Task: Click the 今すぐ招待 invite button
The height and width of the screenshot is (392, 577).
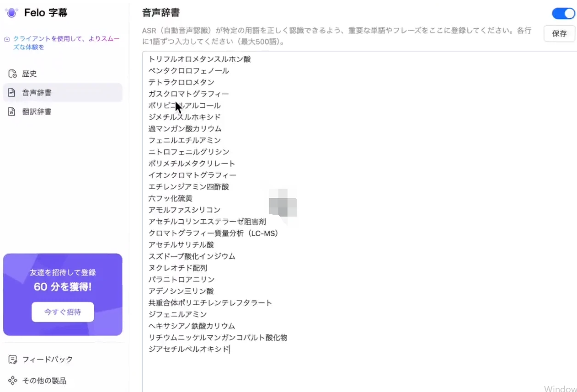Action: (63, 312)
